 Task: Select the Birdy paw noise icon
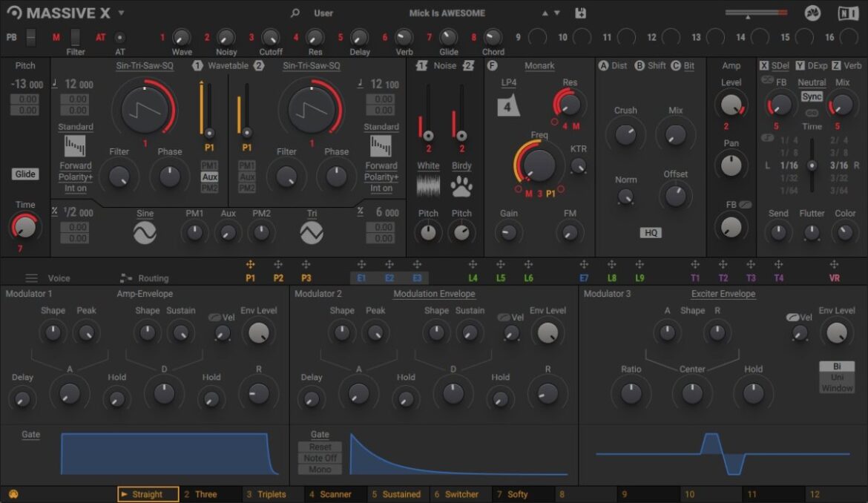point(461,187)
